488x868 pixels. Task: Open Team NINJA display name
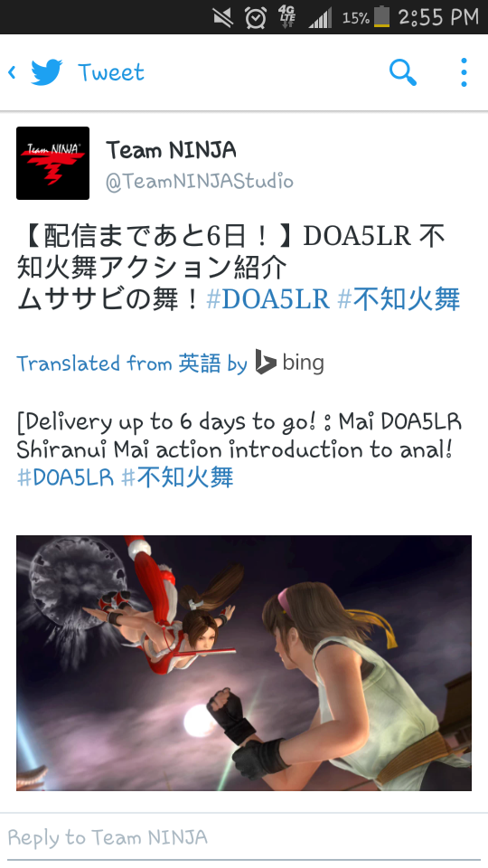tap(171, 150)
